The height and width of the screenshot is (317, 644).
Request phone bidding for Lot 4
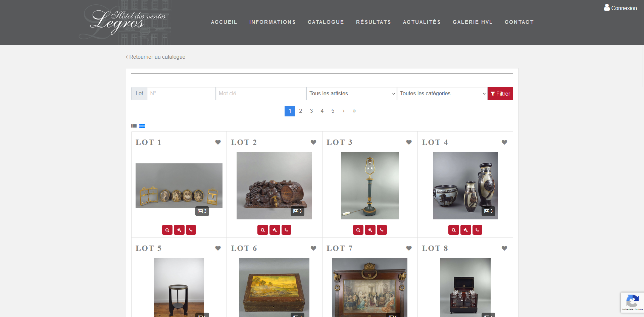click(477, 230)
